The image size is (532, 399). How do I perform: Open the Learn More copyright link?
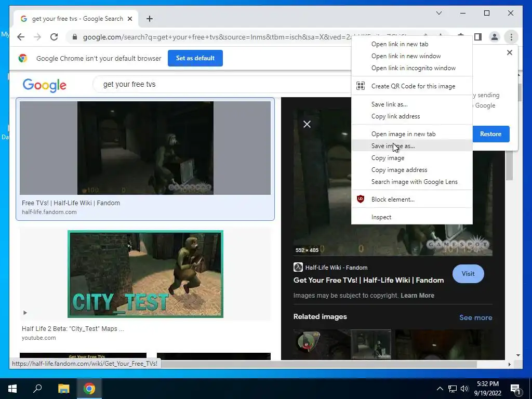(x=417, y=296)
